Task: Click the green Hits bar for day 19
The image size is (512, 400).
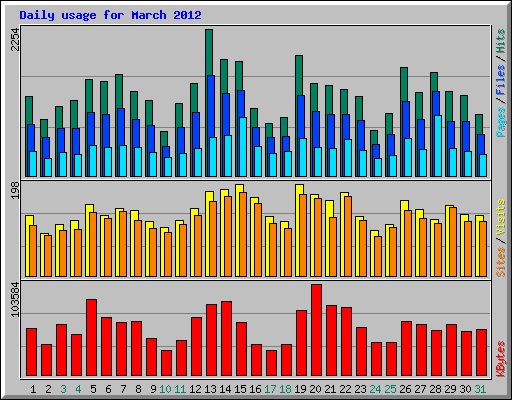Action: click(299, 75)
